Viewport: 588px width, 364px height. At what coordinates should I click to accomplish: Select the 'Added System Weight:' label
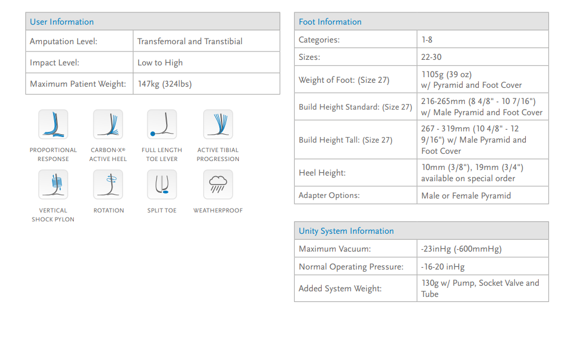(340, 289)
